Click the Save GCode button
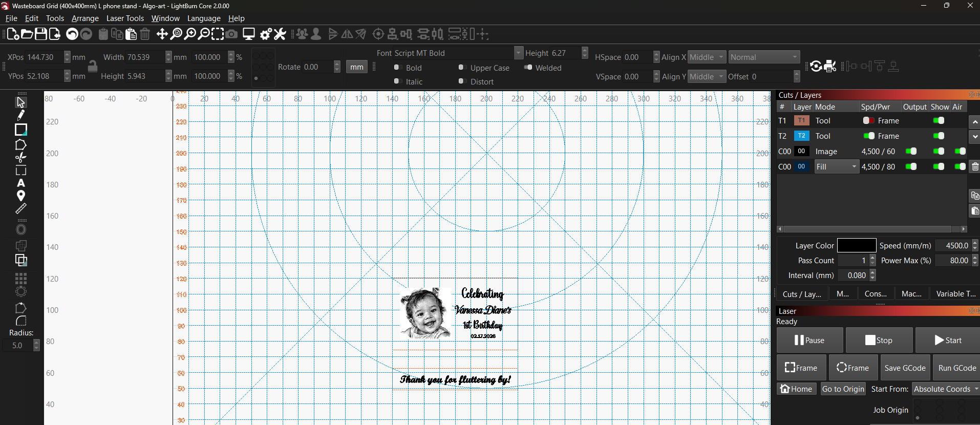 pyautogui.click(x=905, y=368)
